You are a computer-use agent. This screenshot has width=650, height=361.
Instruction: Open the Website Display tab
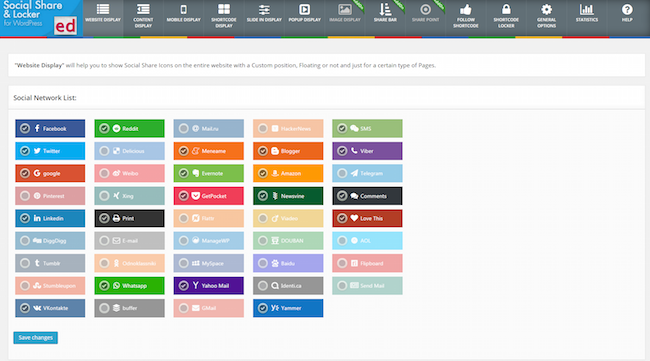[x=103, y=18]
